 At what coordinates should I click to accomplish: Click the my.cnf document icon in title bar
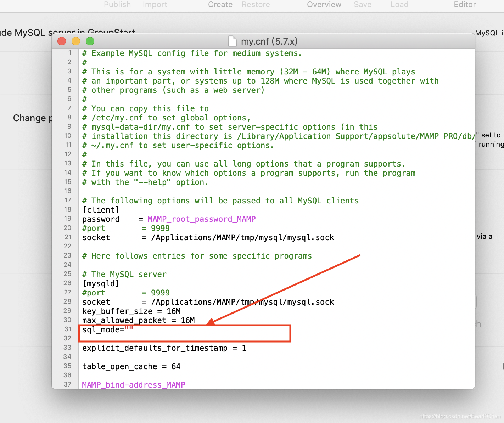pos(233,41)
